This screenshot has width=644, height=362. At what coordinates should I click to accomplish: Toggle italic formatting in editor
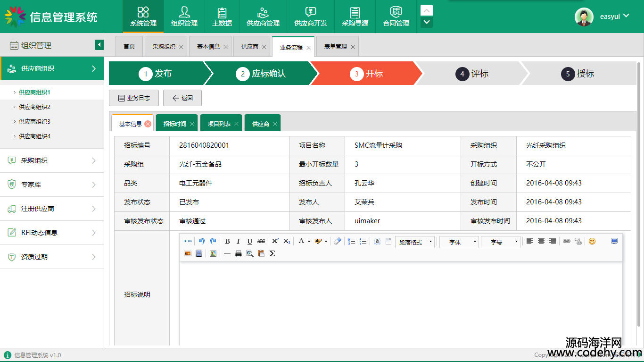coord(239,241)
